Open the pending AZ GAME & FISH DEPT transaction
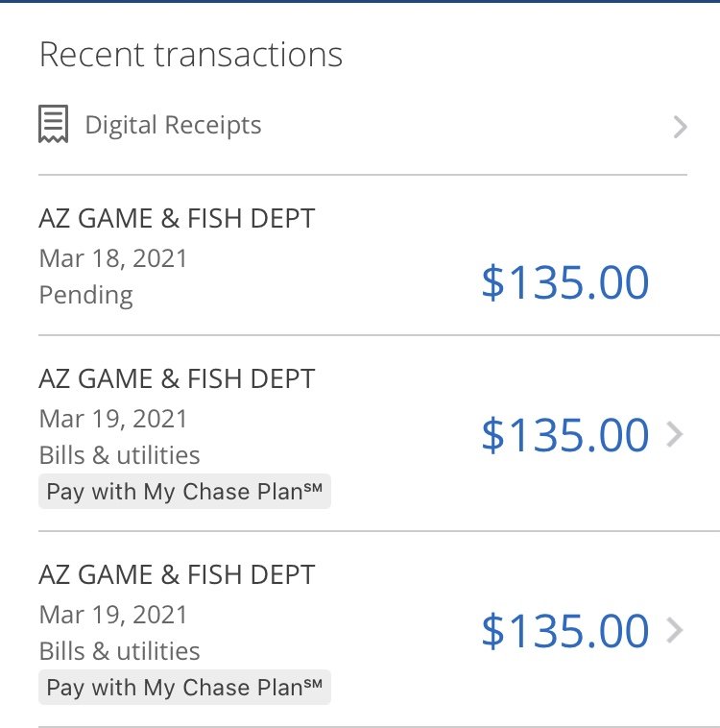720x728 pixels. [177, 219]
